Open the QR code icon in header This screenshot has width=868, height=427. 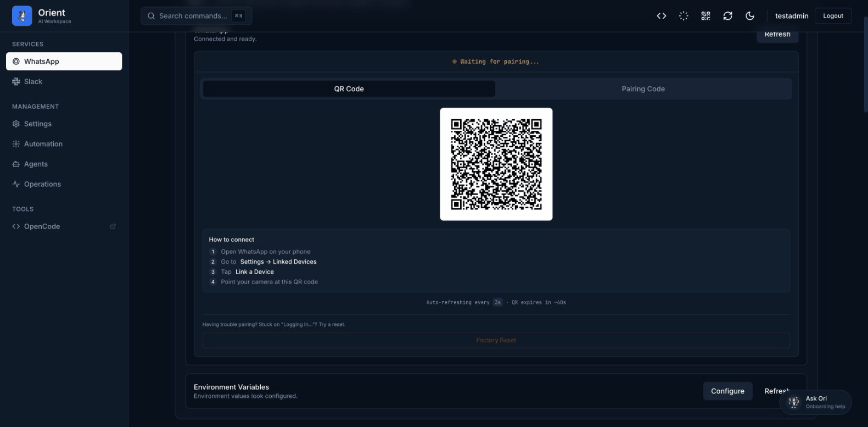coord(705,16)
